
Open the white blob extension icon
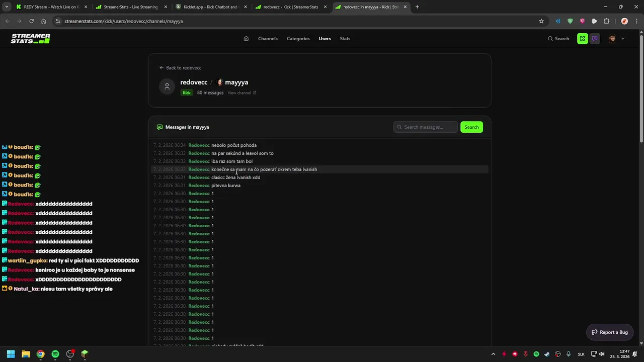point(594,21)
